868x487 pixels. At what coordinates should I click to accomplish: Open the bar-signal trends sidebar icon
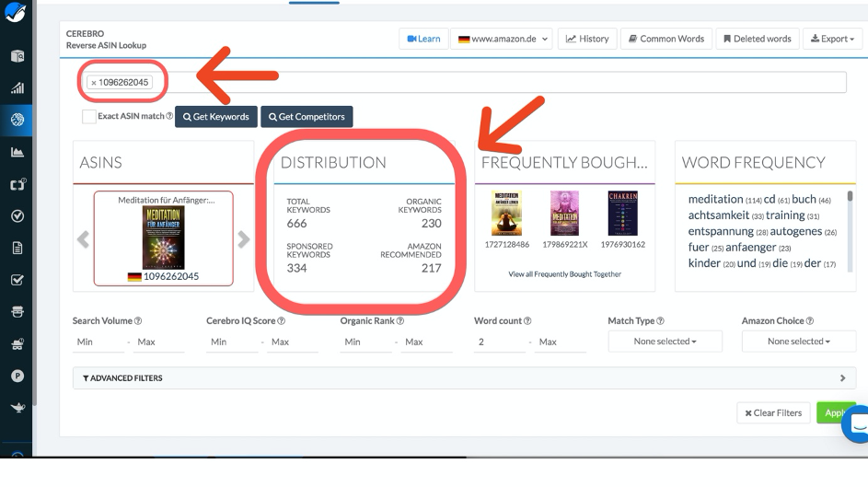17,87
